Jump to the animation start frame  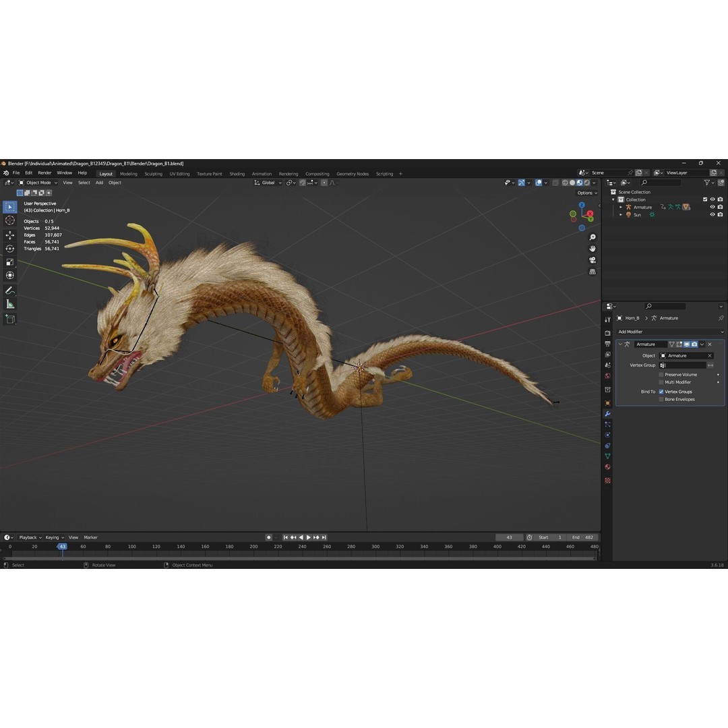click(286, 537)
